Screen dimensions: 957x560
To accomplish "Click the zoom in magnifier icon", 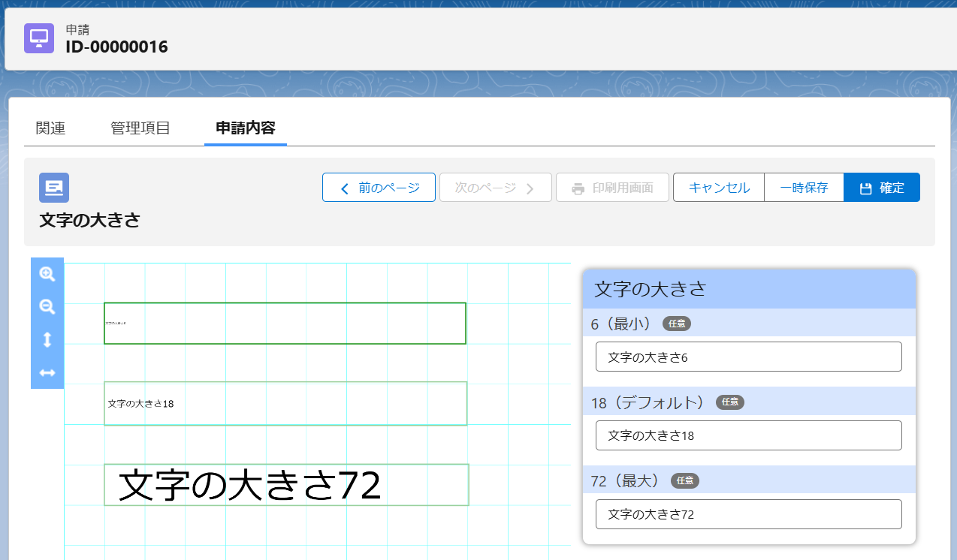I will point(47,274).
